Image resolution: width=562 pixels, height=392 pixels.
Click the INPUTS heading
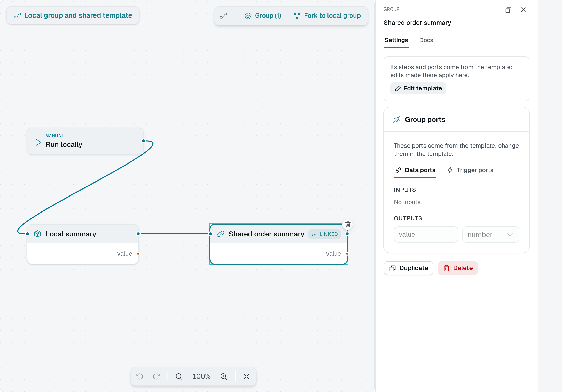pos(405,190)
